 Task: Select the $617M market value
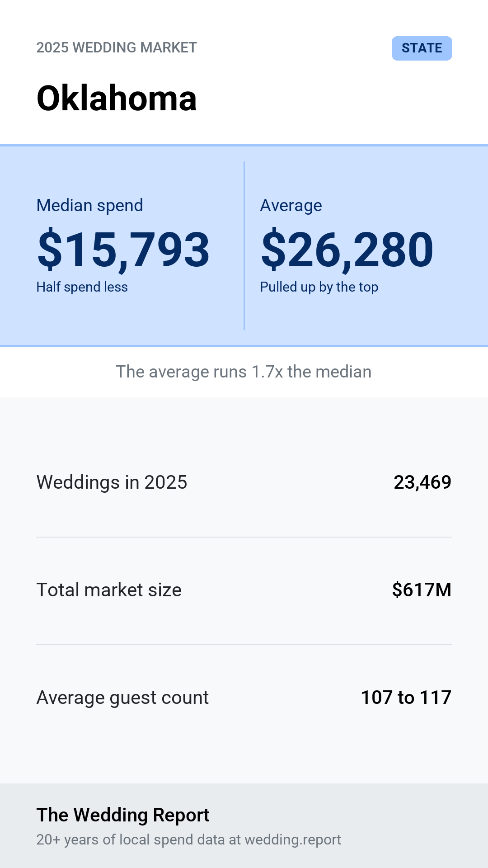click(x=422, y=590)
